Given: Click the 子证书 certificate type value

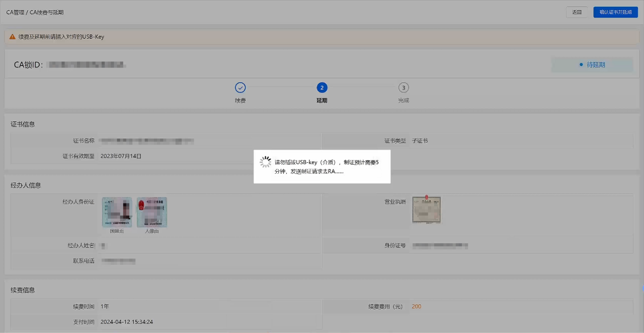Looking at the screenshot, I should (420, 141).
